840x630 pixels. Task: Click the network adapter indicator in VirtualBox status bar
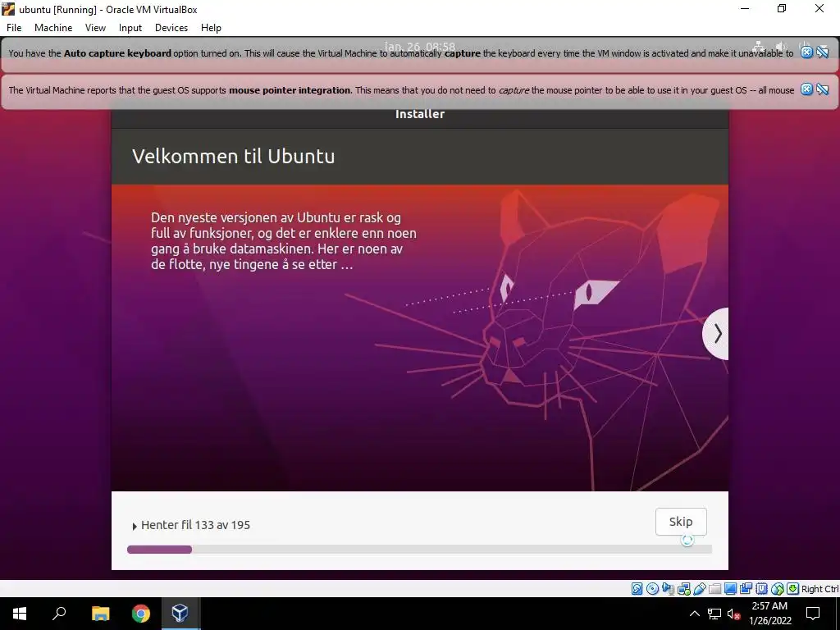(x=683, y=589)
